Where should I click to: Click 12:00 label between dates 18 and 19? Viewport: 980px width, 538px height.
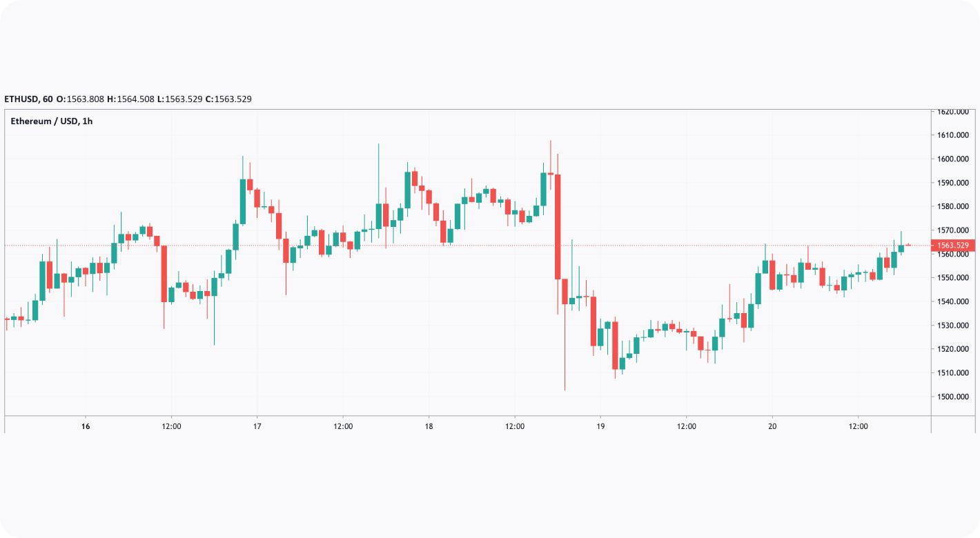pos(515,426)
